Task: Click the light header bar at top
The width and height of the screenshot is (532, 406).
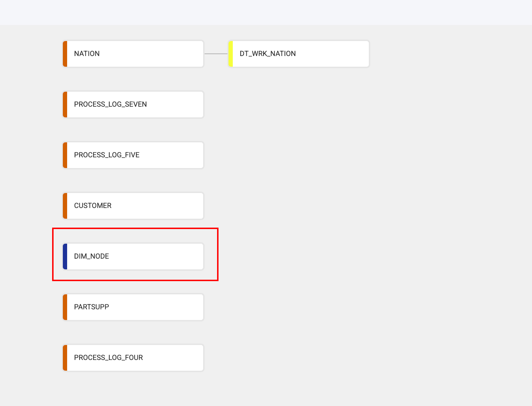Action: coord(266,12)
